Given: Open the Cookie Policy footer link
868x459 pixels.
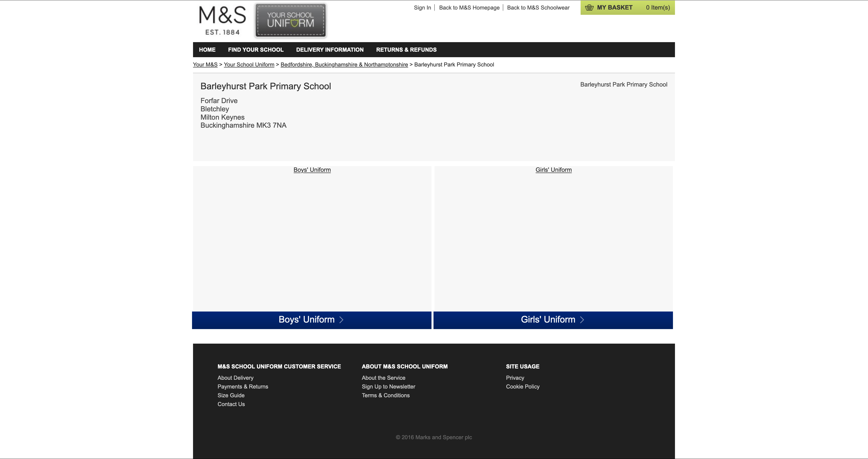Looking at the screenshot, I should tap(523, 387).
